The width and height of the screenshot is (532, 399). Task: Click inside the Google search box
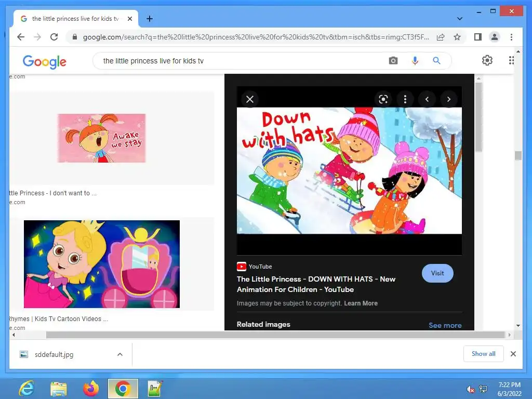[237, 61]
